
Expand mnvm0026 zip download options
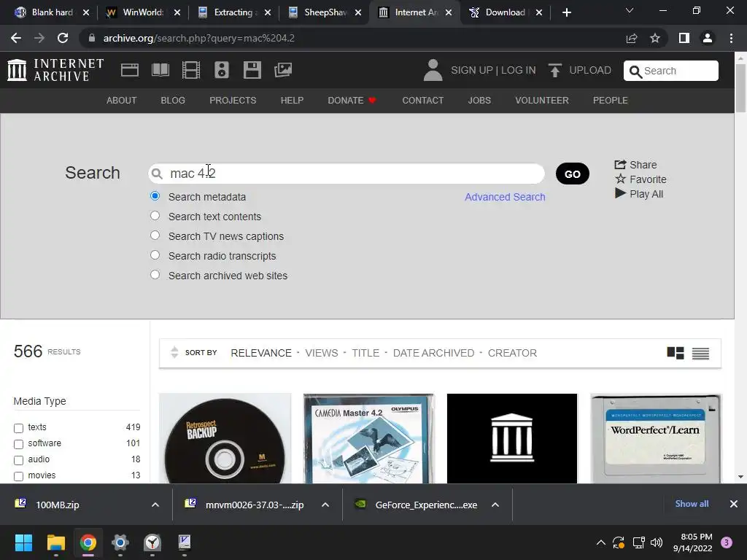(325, 505)
